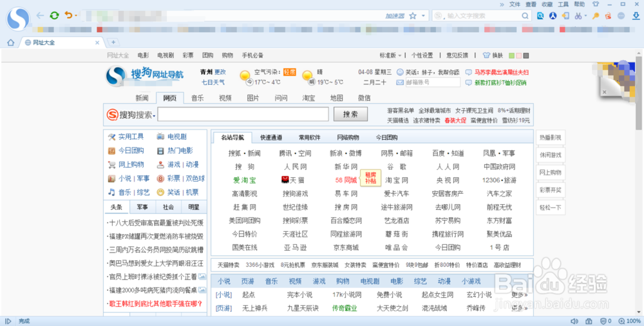The width and height of the screenshot is (644, 326).
Task: Switch to the 军事 news tab
Action: tap(142, 207)
